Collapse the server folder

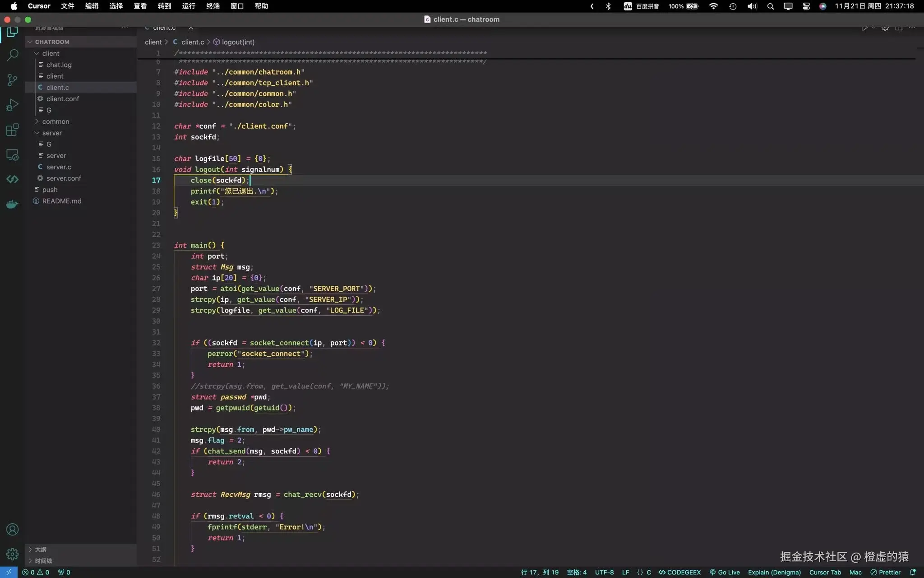[x=52, y=133]
